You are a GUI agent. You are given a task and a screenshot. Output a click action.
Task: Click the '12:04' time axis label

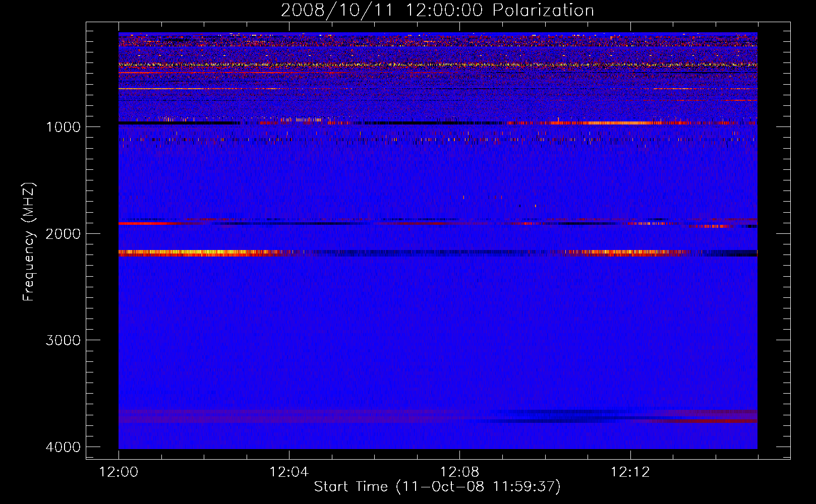coord(289,472)
